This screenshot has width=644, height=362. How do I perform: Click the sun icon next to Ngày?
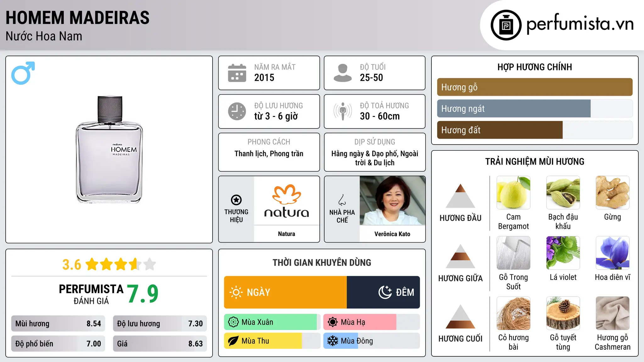click(236, 292)
